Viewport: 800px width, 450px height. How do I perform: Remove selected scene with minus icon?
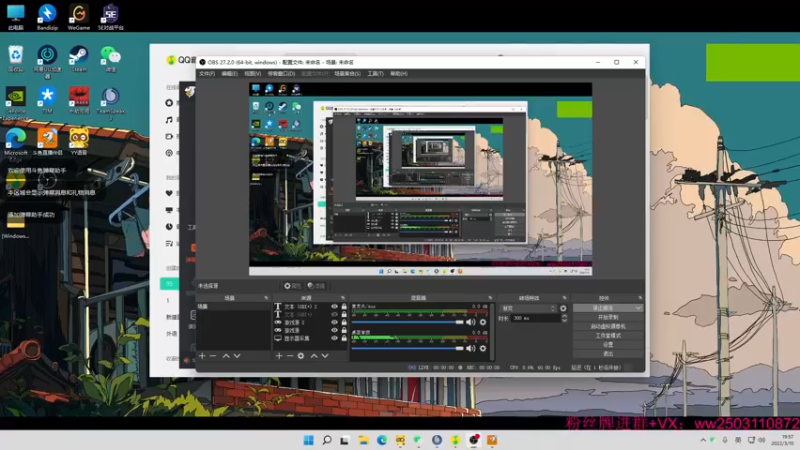point(213,356)
